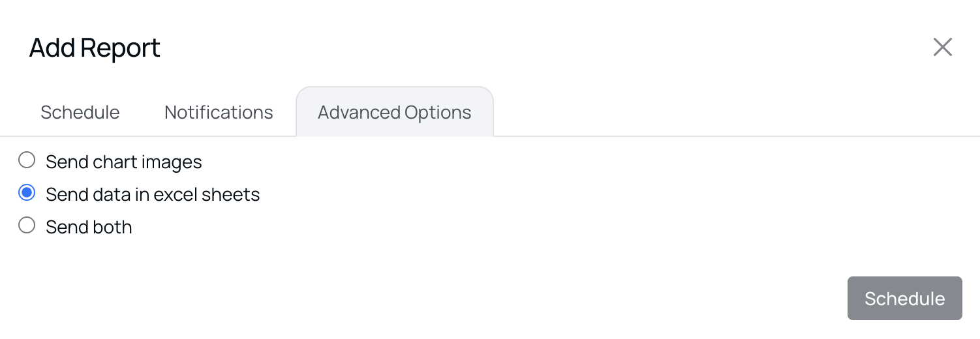Select the Send chart images radio button
Viewport: 980px width, 339px height.
27,160
